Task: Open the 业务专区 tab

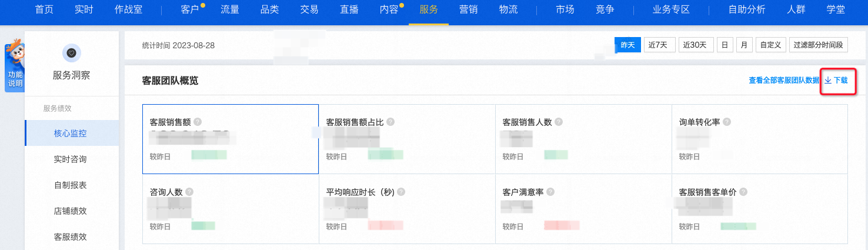Action: (x=671, y=10)
